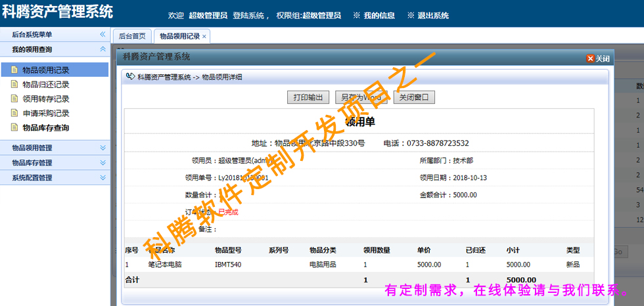Click the 物品归还记录 document icon
This screenshot has width=644, height=306.
[x=14, y=85]
